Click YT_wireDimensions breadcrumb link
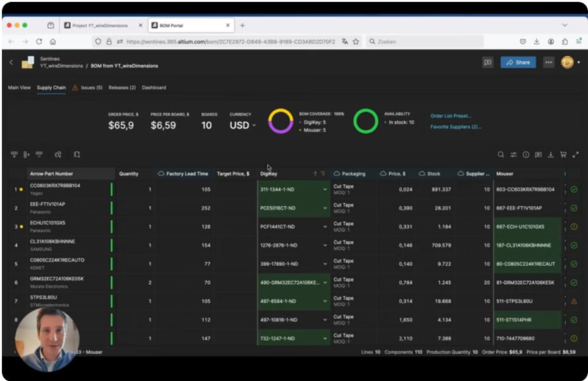The height and width of the screenshot is (381, 588). coord(61,66)
